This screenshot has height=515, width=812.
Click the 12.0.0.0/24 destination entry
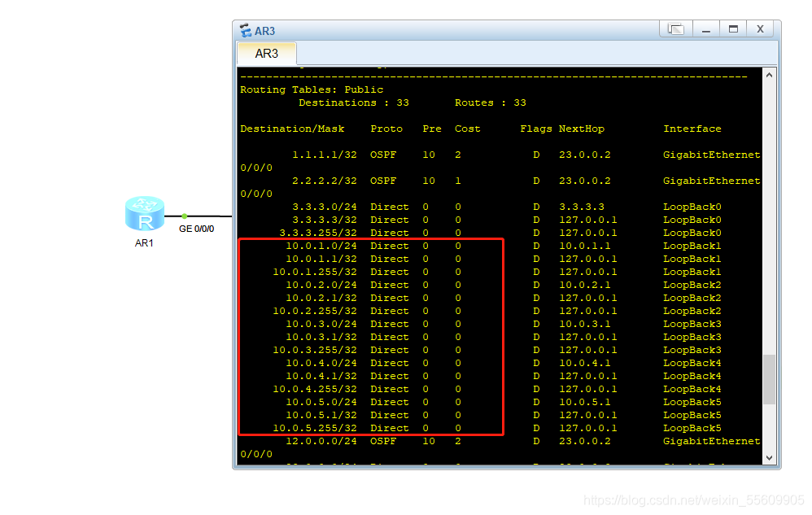coord(321,441)
